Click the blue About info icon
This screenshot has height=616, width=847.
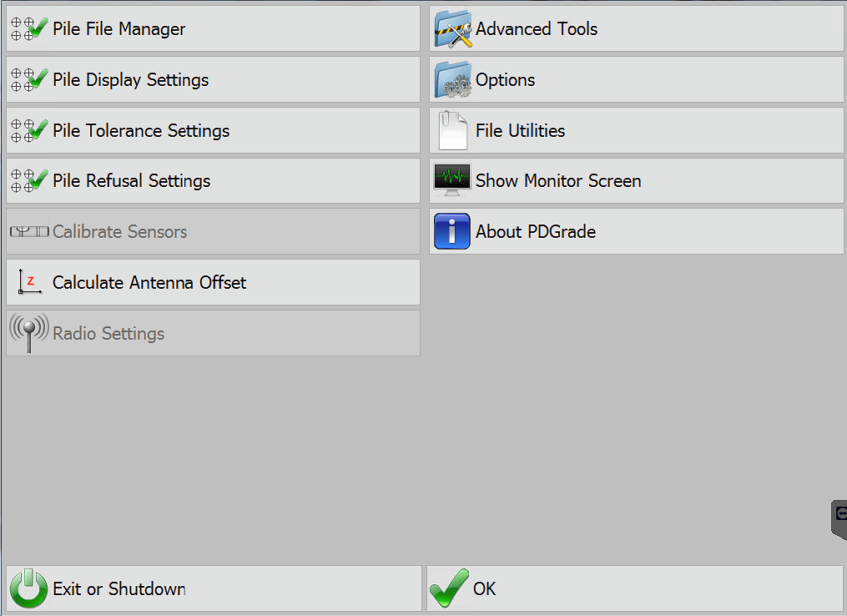point(453,232)
